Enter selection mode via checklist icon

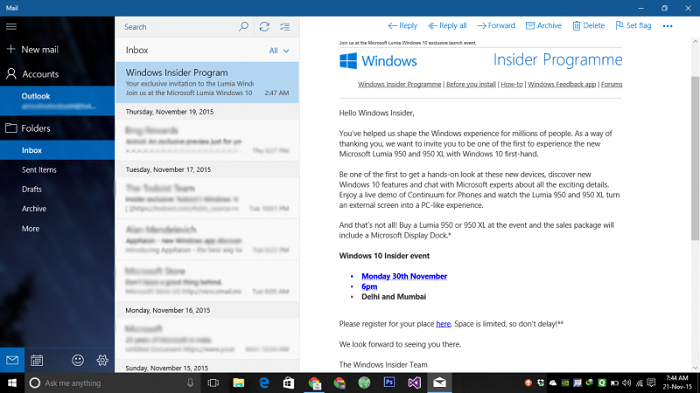coord(285,27)
